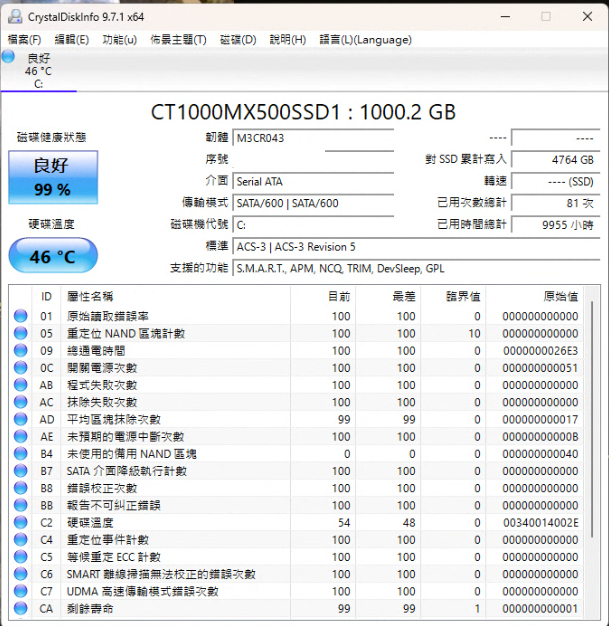Viewport: 609px width, 626px height.
Task: Click the status orb for attribute AD
Action: pyautogui.click(x=20, y=419)
